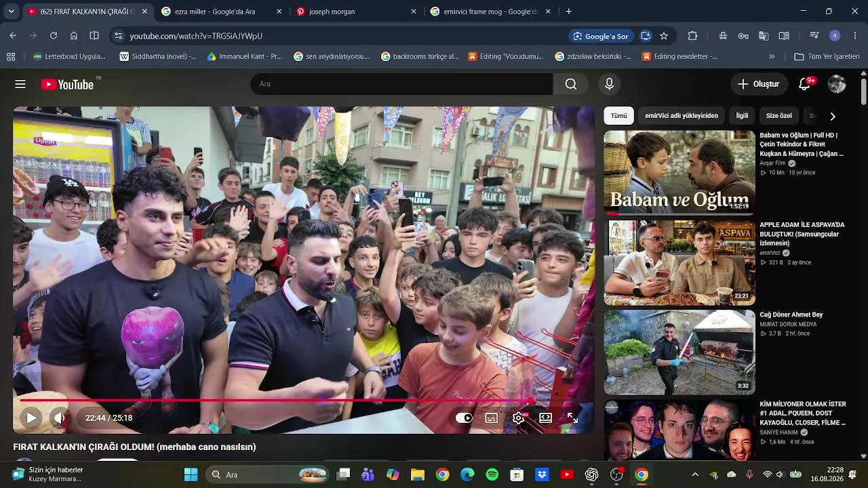Select the Tümü filter chip
The width and height of the screenshot is (868, 488).
[x=619, y=116]
